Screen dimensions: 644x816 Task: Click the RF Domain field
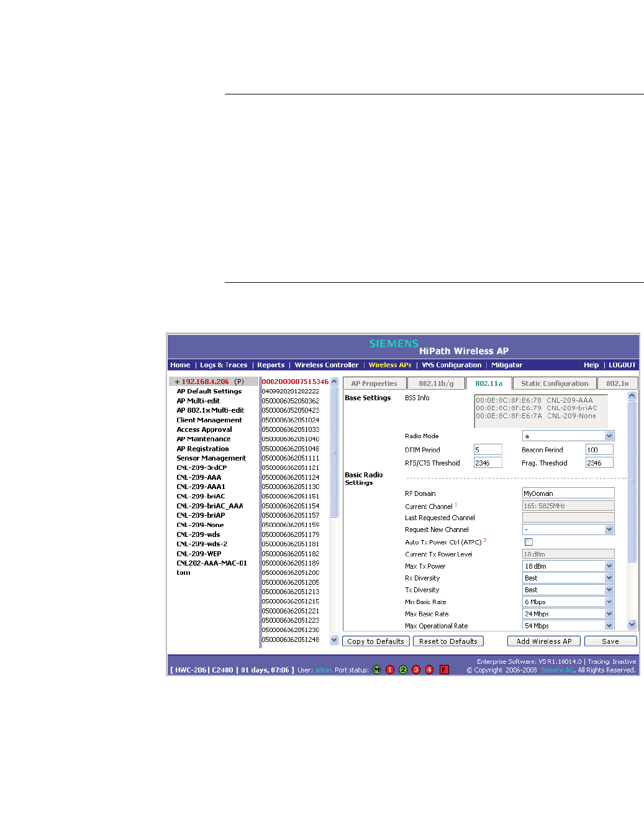click(568, 493)
